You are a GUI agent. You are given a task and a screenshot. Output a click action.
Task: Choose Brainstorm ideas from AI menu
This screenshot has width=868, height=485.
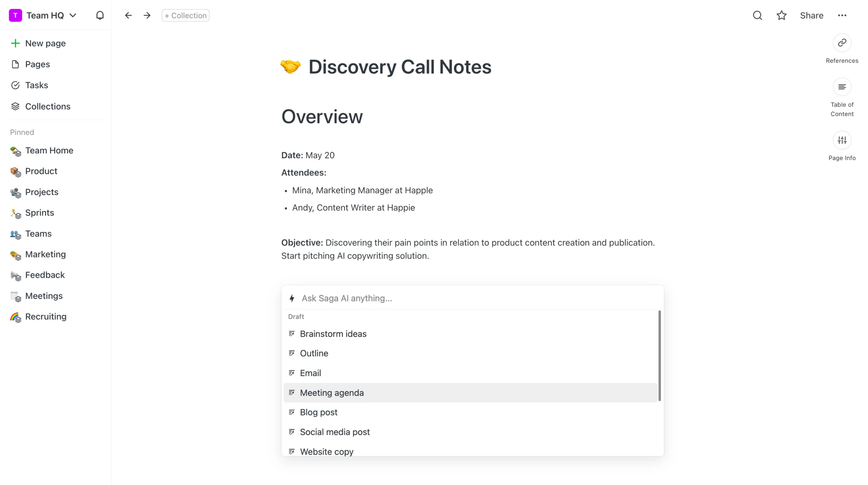click(333, 333)
